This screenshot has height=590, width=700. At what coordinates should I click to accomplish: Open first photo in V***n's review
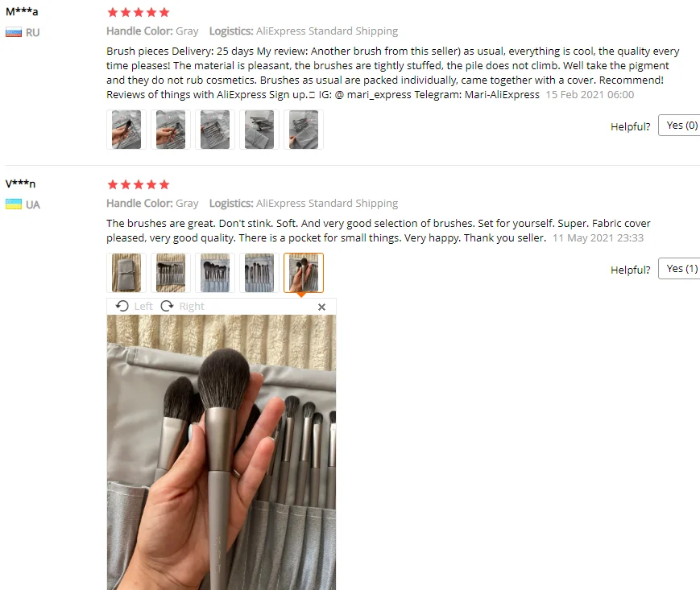[126, 273]
